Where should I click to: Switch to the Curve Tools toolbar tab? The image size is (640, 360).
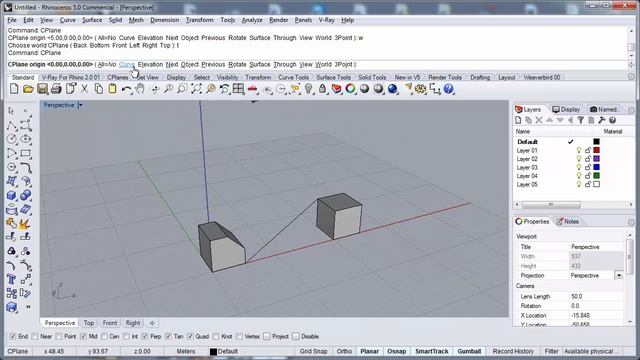(x=293, y=77)
